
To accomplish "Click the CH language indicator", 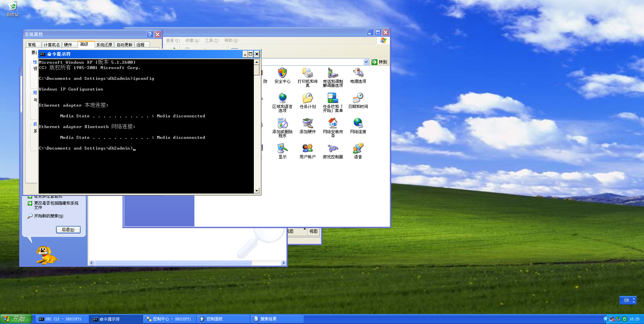I will pos(626,300).
